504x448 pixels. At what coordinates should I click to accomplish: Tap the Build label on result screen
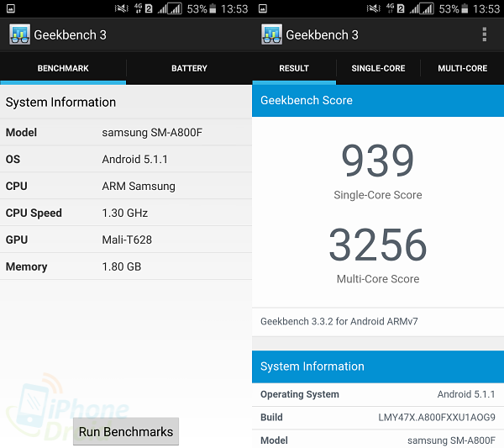[x=271, y=418]
